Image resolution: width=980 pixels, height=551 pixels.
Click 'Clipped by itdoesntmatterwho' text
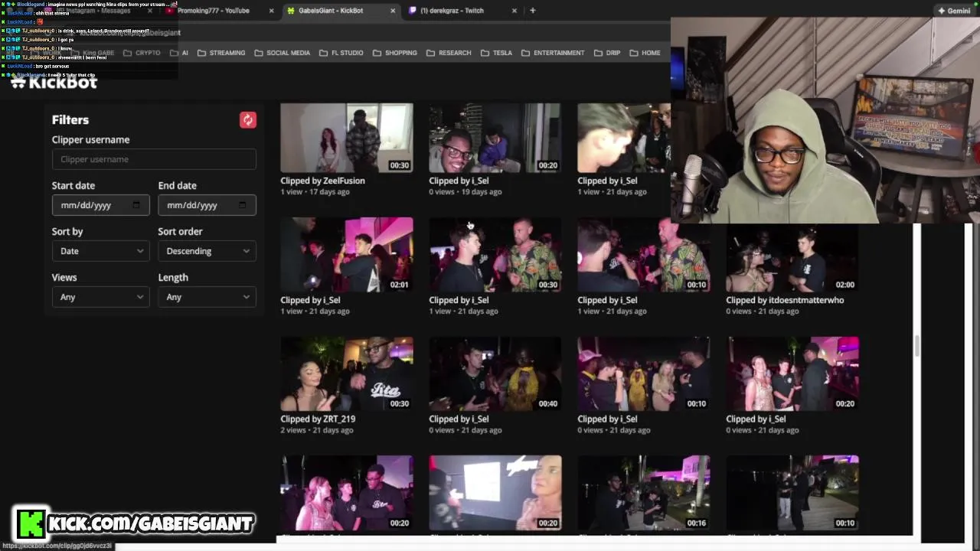785,300
